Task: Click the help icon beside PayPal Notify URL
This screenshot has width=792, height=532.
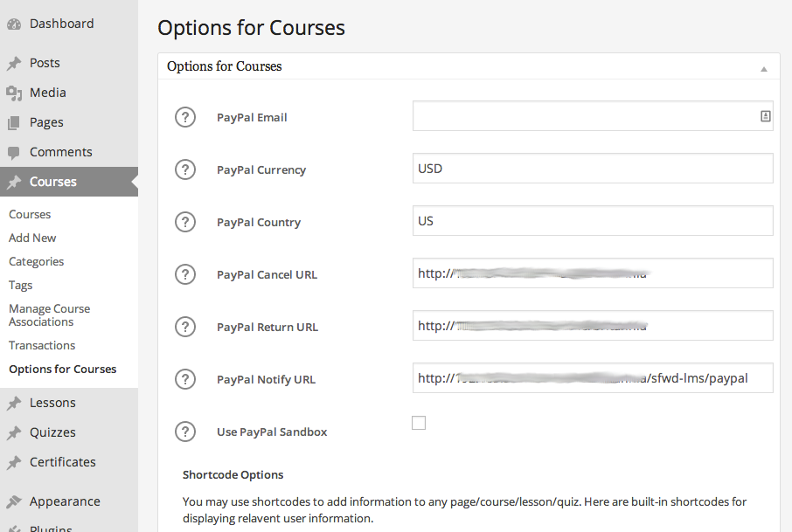Action: (x=185, y=379)
